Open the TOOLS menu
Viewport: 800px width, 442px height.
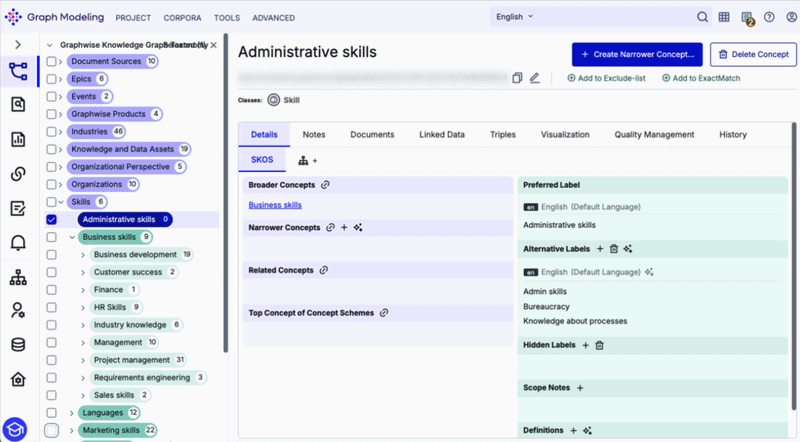[x=227, y=18]
